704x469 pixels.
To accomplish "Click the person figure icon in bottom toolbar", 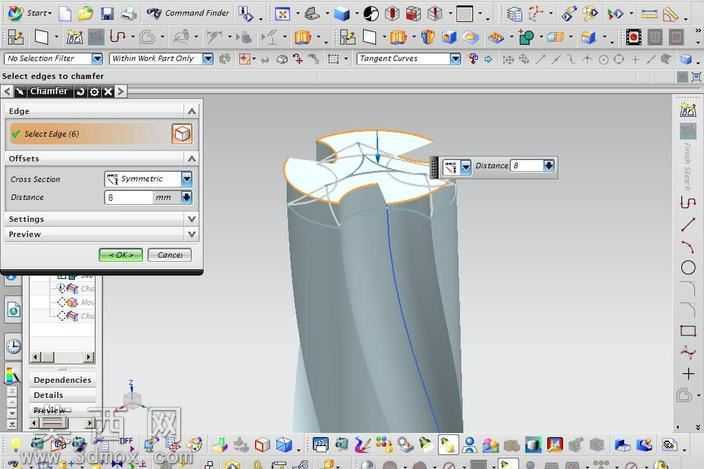I will (x=470, y=445).
